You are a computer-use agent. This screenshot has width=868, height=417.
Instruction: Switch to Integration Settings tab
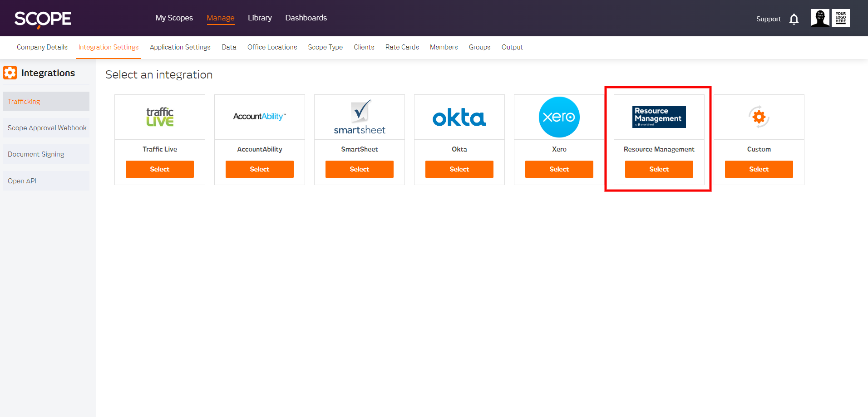pos(108,47)
